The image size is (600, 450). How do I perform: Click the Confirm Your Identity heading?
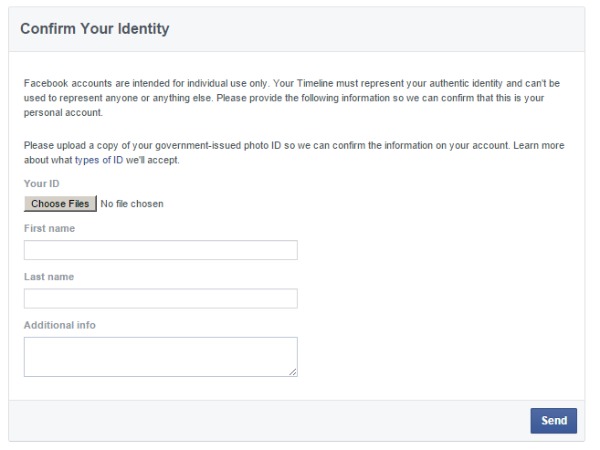pyautogui.click(x=95, y=29)
